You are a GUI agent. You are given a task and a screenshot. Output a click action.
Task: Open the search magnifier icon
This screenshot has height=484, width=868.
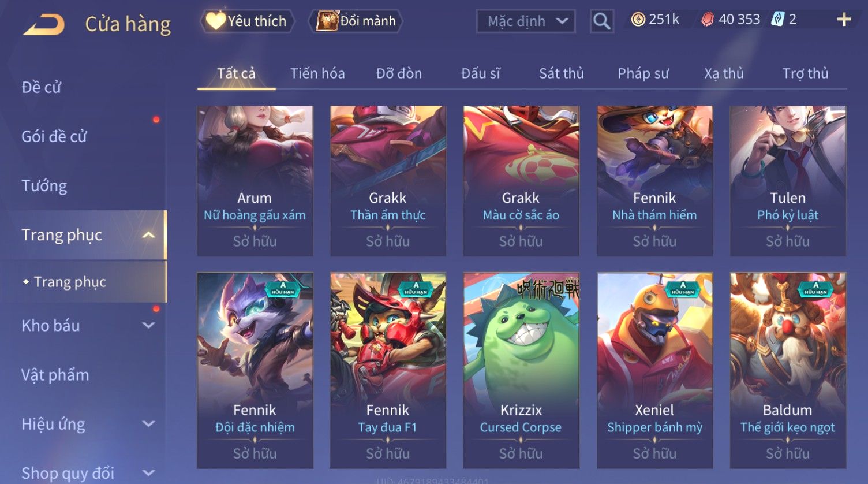601,22
